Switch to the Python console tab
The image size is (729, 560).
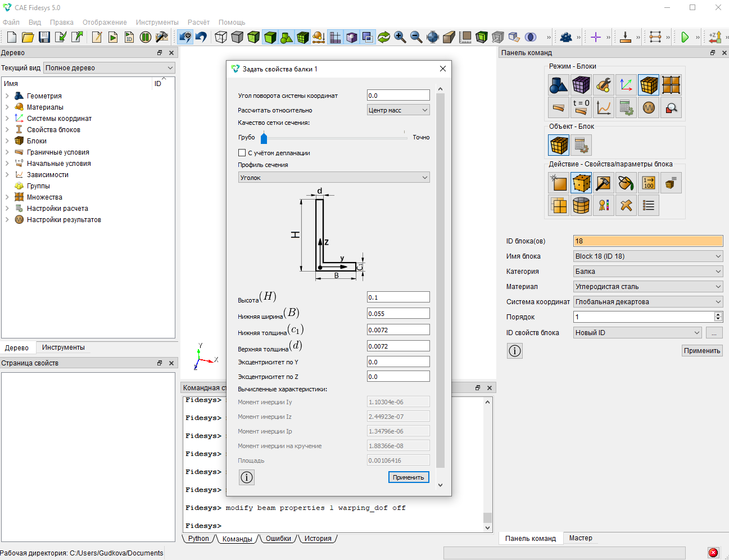coord(198,539)
